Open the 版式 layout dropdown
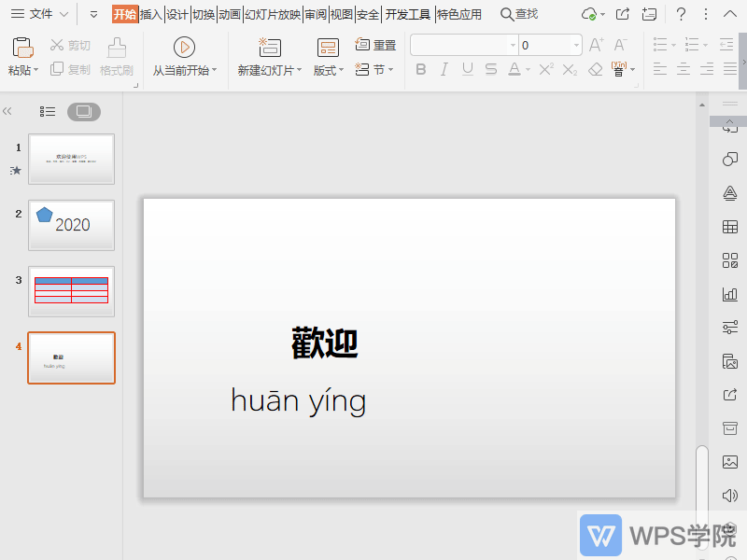Image resolution: width=747 pixels, height=560 pixels. point(328,69)
